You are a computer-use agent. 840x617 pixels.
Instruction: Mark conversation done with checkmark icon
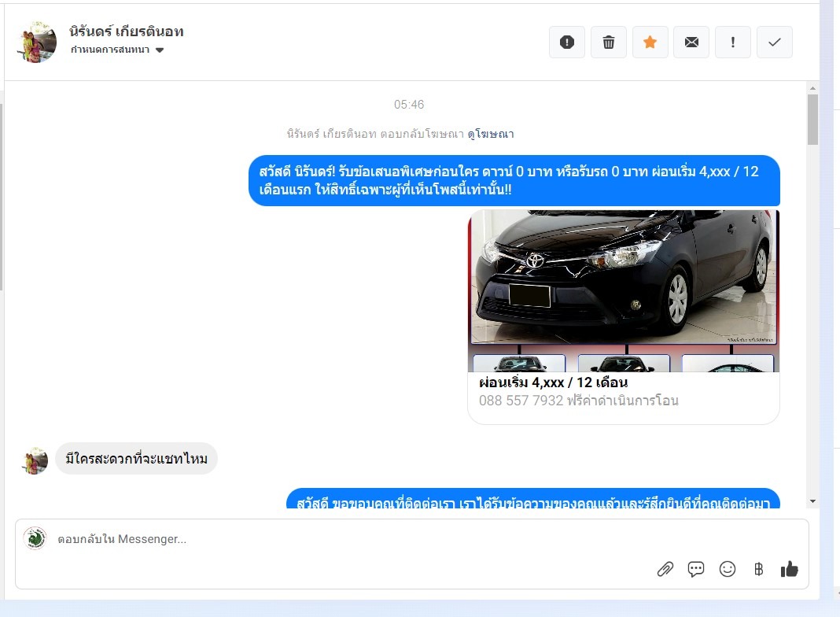[x=775, y=42]
